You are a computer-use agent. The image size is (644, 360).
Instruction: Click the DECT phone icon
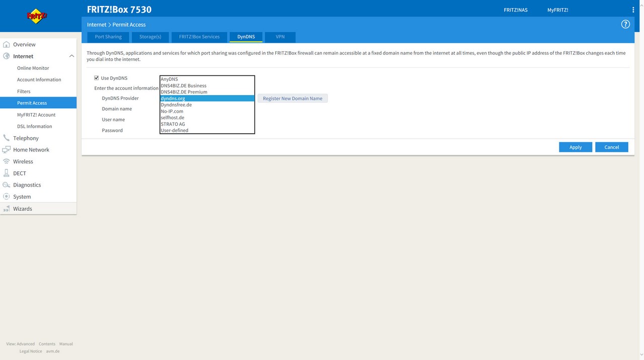7,173
